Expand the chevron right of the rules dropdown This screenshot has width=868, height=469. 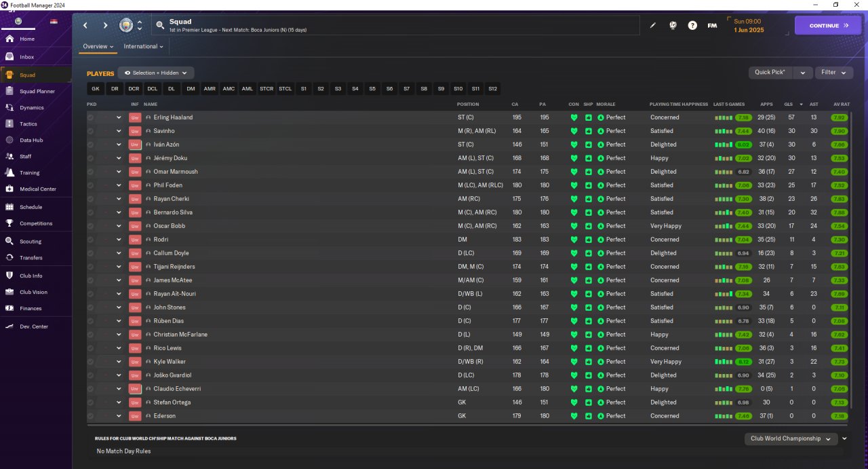844,438
